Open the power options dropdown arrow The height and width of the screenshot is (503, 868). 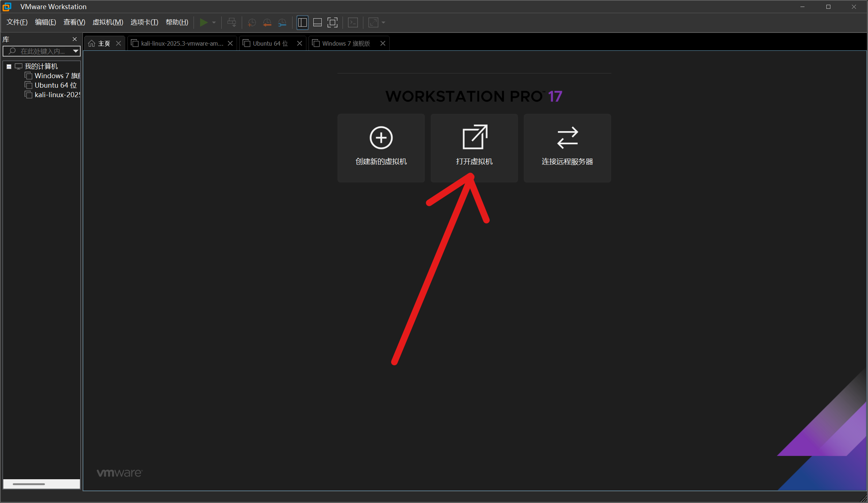coord(214,23)
